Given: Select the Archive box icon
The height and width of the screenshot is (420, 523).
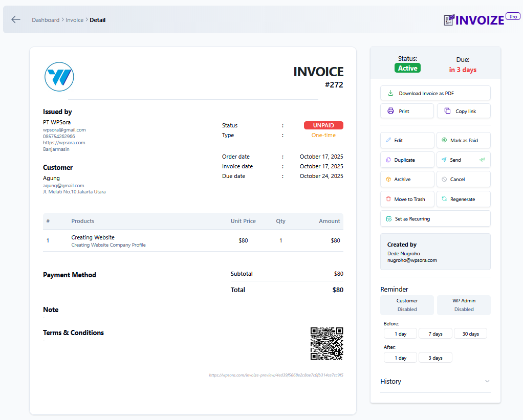Looking at the screenshot, I should [x=387, y=179].
